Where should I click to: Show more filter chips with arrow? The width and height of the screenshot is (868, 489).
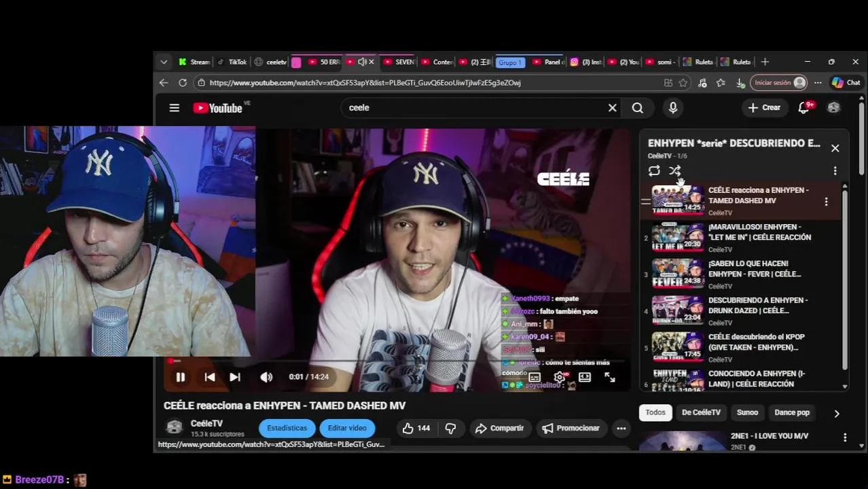837,413
